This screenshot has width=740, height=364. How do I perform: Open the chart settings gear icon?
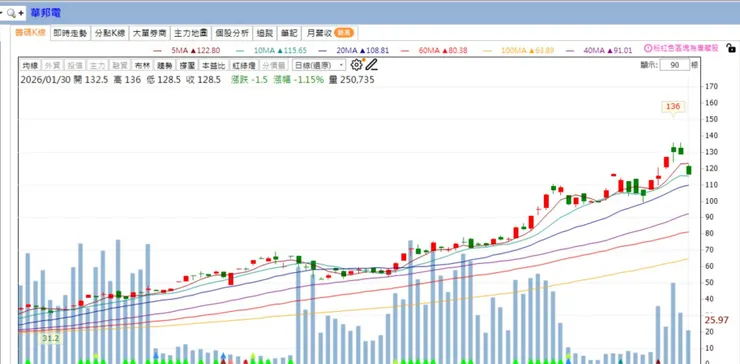coord(356,65)
